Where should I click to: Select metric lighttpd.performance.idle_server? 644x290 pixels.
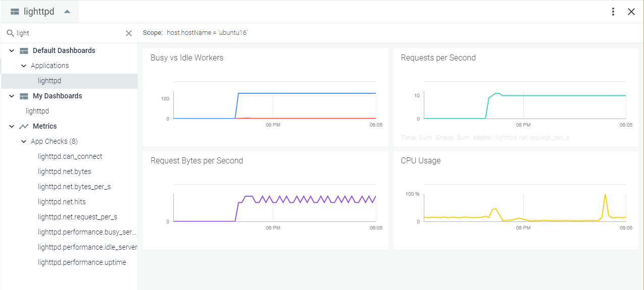click(87, 247)
